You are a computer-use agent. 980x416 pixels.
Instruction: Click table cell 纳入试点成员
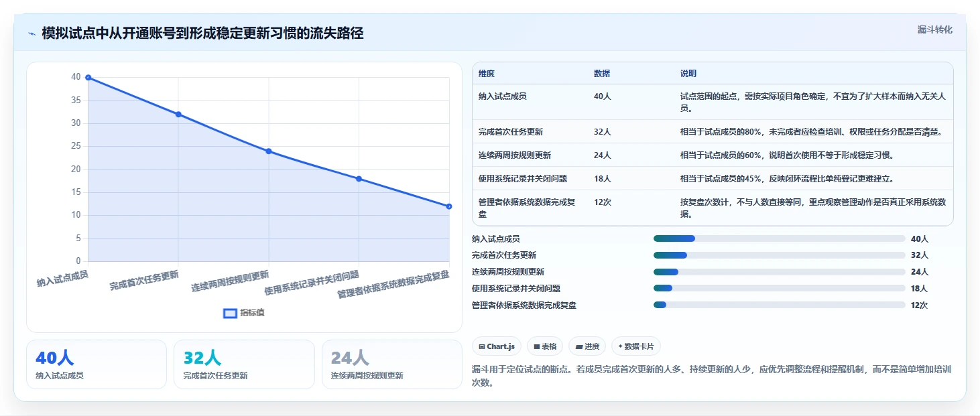(x=503, y=96)
